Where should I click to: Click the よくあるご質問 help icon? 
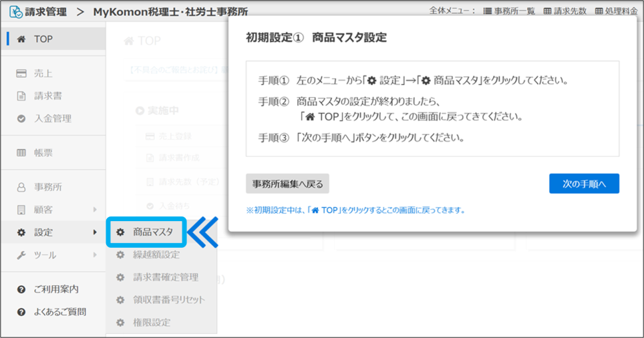[x=21, y=312]
